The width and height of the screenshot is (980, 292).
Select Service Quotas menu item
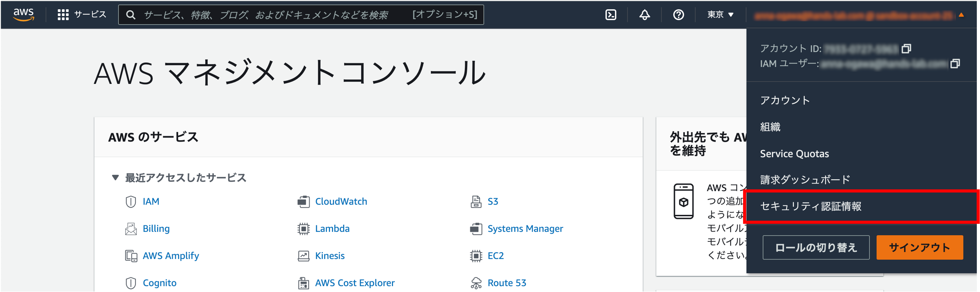[x=794, y=154]
